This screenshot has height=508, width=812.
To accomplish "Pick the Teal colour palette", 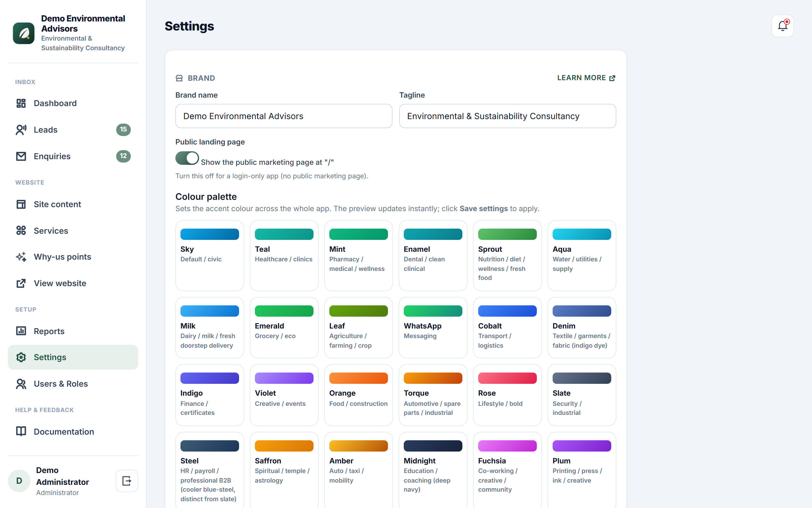I will click(x=284, y=256).
